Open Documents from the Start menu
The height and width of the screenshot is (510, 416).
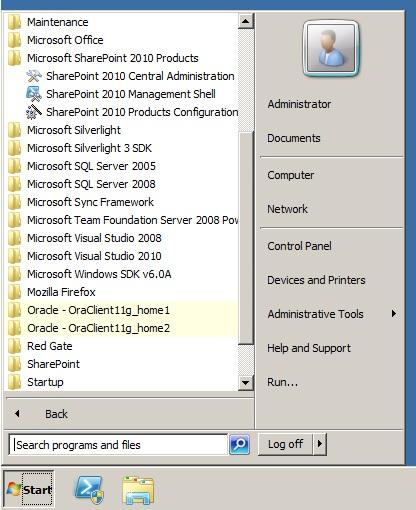294,138
